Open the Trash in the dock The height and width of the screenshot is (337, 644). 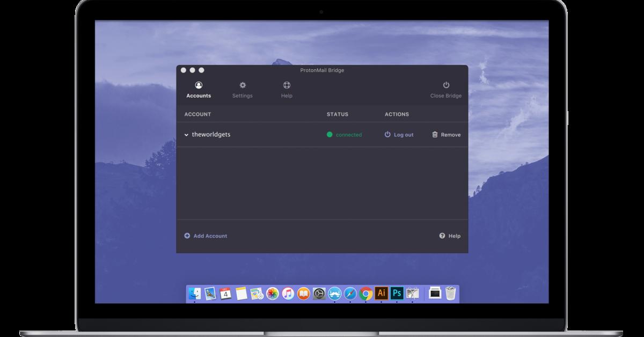point(451,294)
